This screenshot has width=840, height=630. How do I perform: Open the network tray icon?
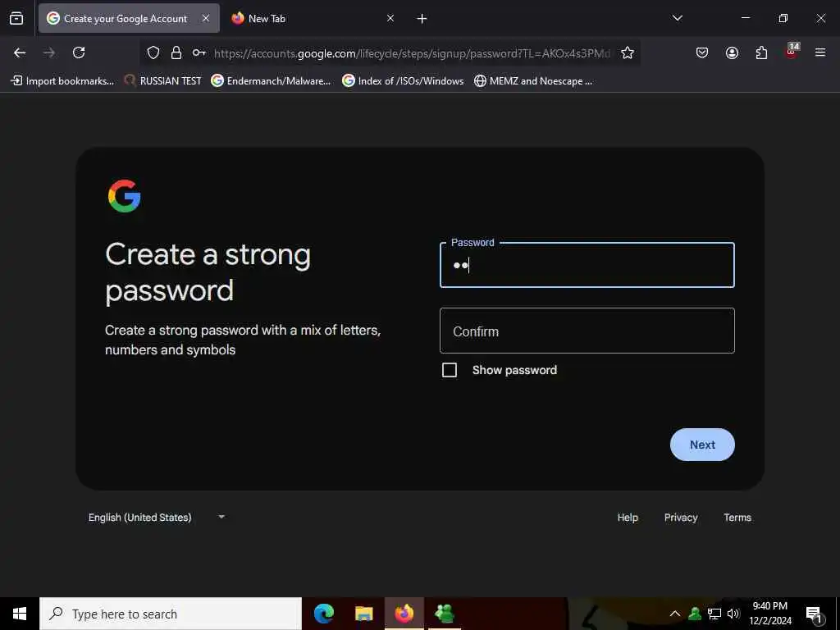(x=714, y=614)
